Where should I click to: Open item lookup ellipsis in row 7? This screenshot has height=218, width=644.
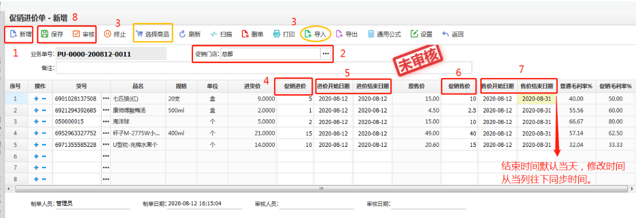click(106, 168)
